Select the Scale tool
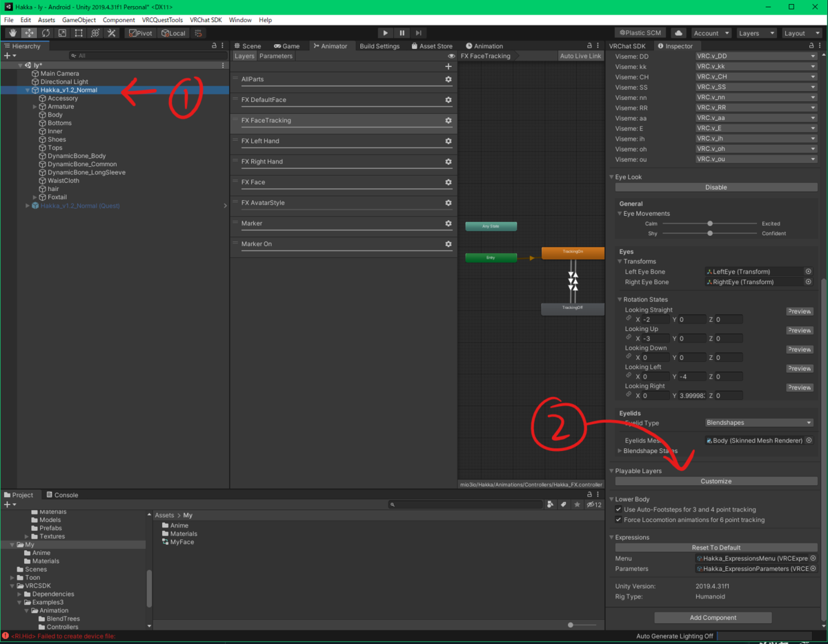This screenshot has width=828, height=644. pos(62,33)
